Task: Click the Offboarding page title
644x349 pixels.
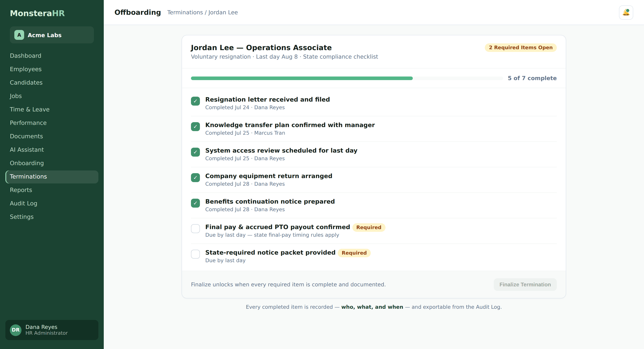Action: [138, 12]
